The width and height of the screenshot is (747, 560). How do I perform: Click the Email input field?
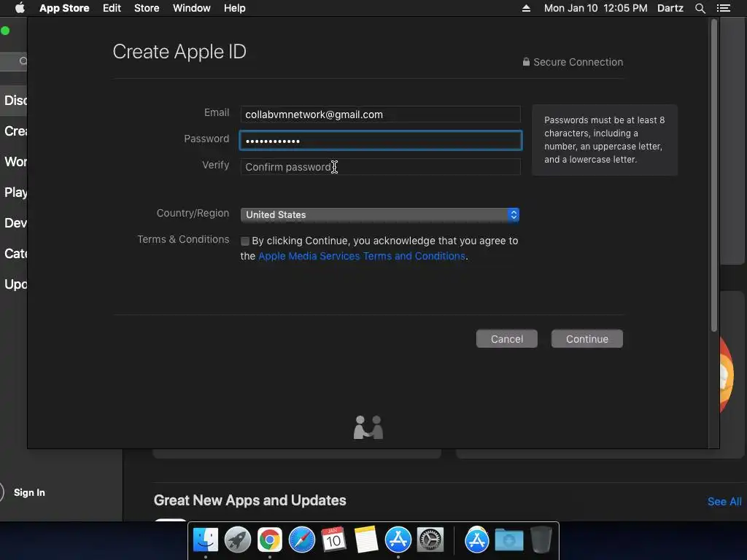click(380, 114)
